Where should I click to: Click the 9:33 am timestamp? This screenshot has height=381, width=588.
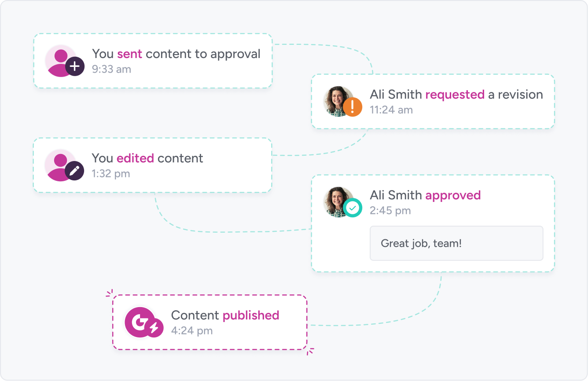111,69
